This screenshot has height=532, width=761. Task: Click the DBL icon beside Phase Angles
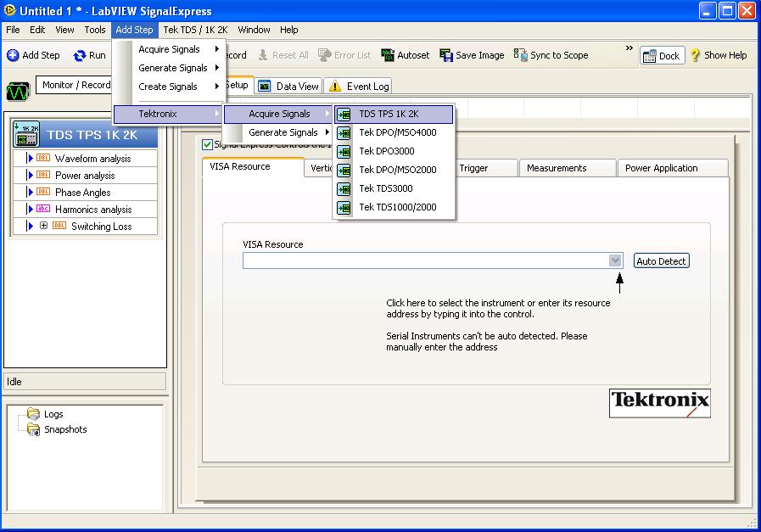coord(43,192)
